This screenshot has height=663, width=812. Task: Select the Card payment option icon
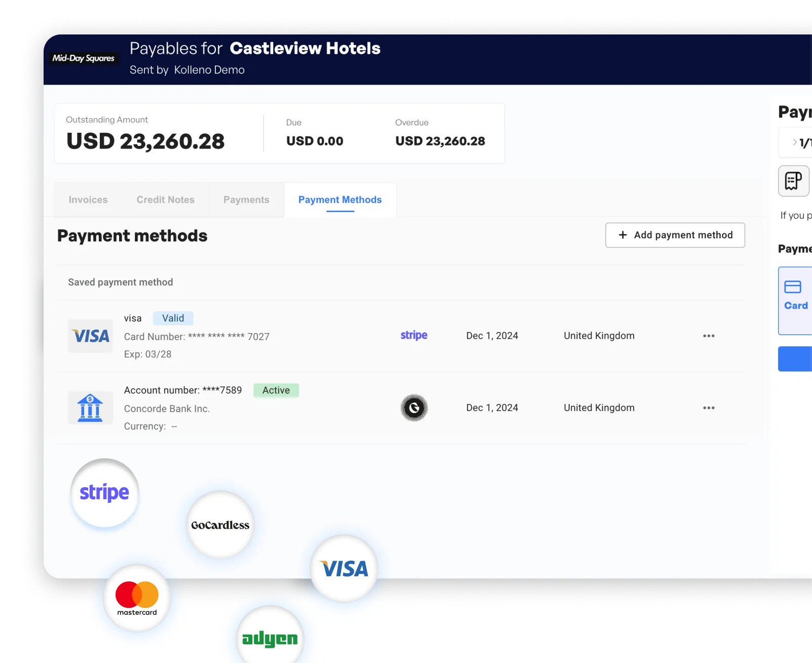(x=793, y=287)
